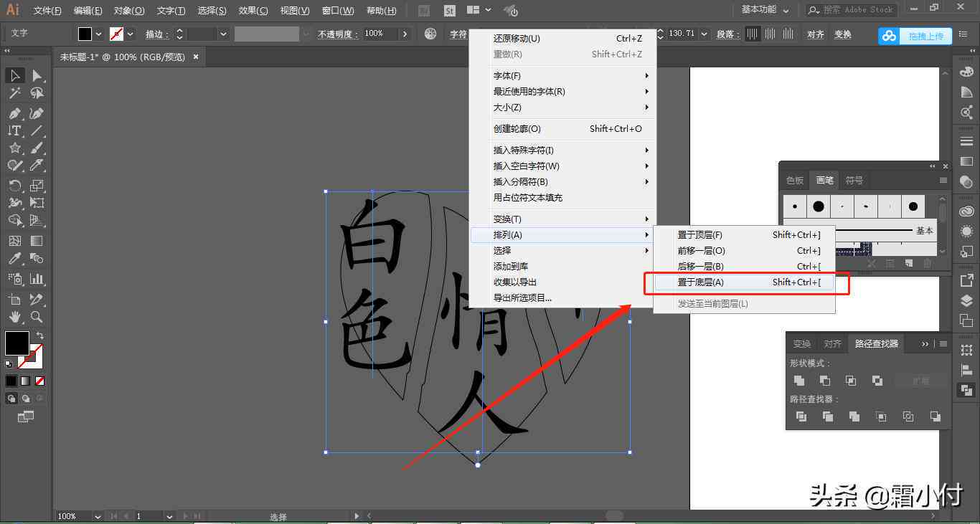This screenshot has width=980, height=524.
Task: Click the Minus Front shape mode icon
Action: [824, 381]
